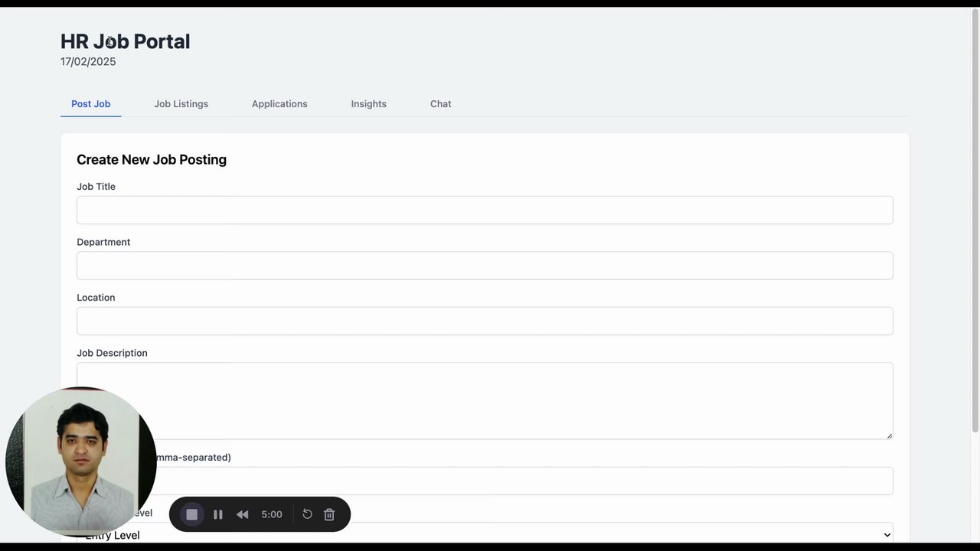The height and width of the screenshot is (551, 980).
Task: Click the Create New Job Posting heading
Action: coord(152,160)
